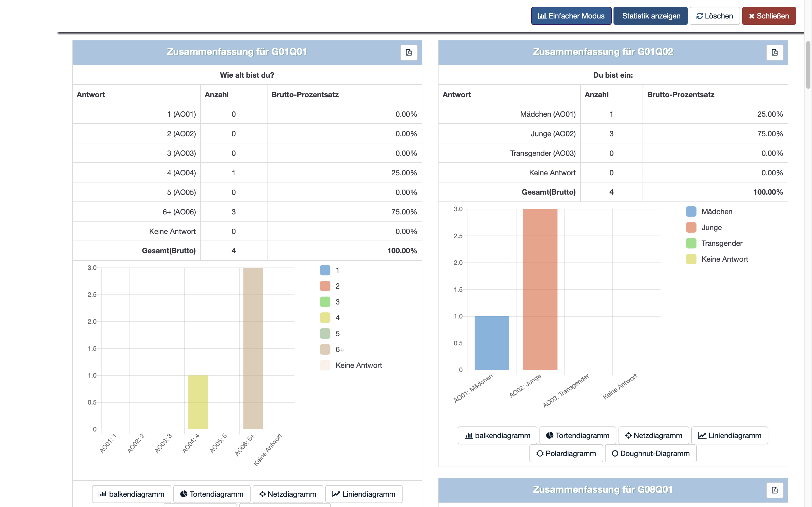Toggle Junge series in legend
Screen dimensions: 812x507
click(x=711, y=227)
